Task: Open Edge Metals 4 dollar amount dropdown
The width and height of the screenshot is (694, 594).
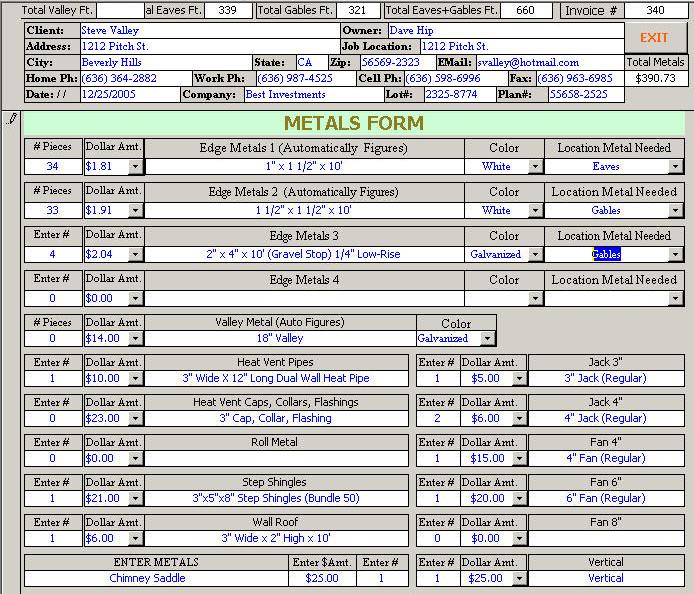Action: point(135,298)
